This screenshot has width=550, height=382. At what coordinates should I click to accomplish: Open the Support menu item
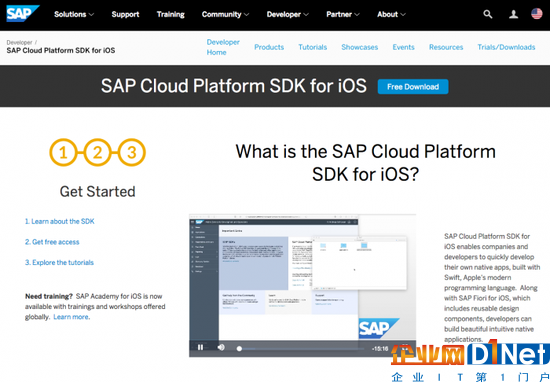pos(125,14)
